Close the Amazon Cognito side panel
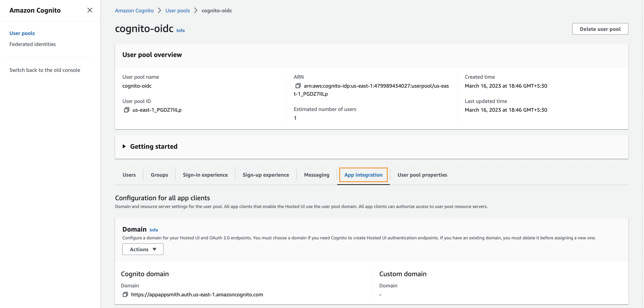Screen dimensions: 644x308 pyautogui.click(x=90, y=10)
